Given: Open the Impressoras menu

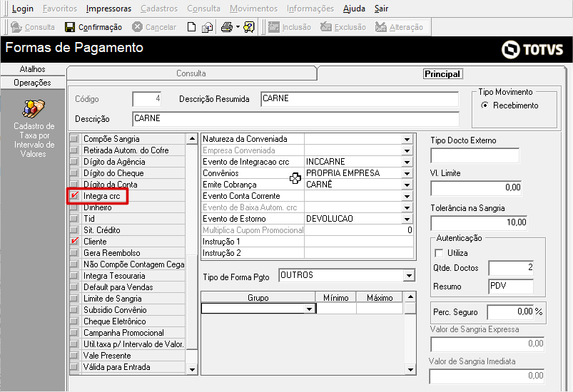Looking at the screenshot, I should [x=108, y=9].
